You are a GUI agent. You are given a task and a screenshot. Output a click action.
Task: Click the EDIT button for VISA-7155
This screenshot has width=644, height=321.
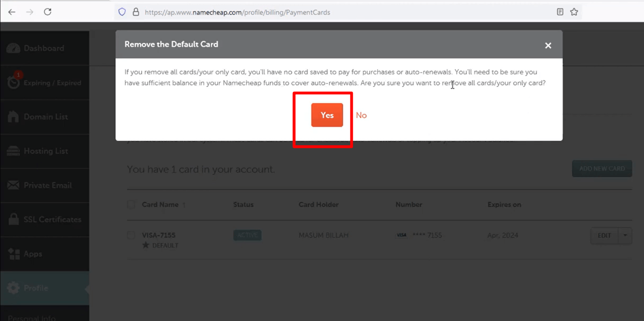tap(604, 235)
